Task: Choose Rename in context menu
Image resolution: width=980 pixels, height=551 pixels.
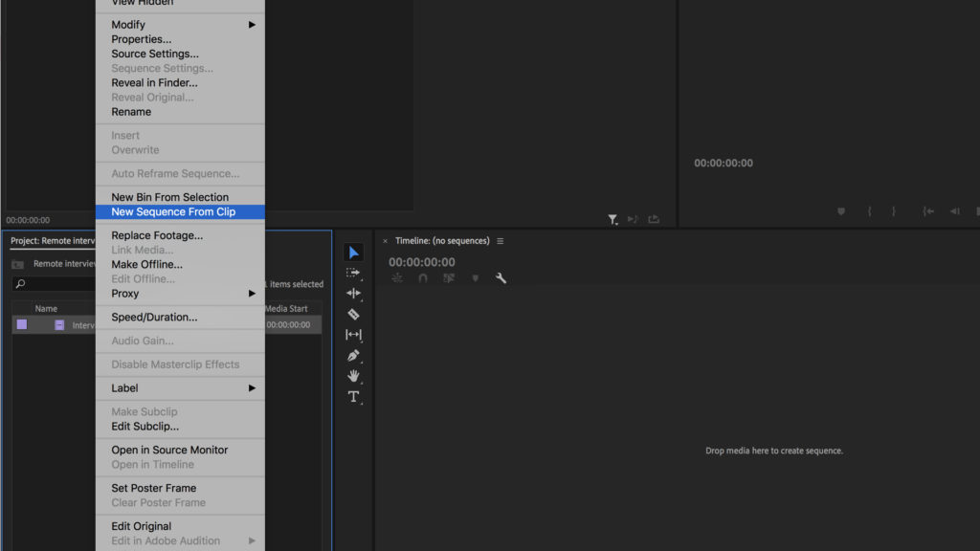Action: pyautogui.click(x=180, y=112)
